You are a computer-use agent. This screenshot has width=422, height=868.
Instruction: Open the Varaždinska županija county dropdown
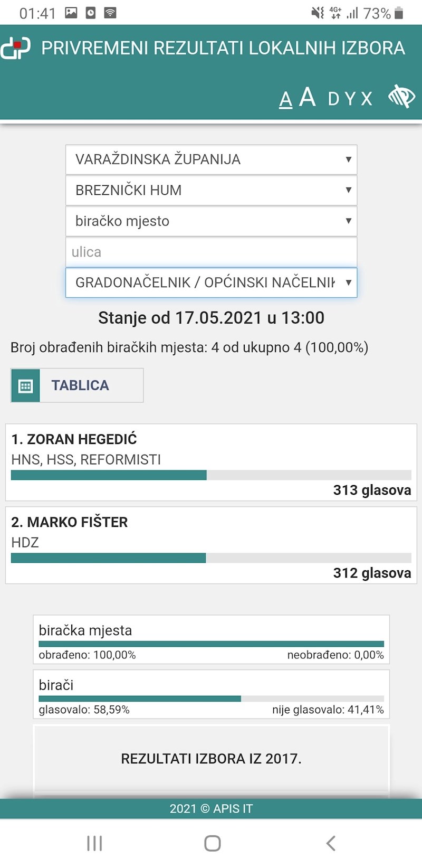click(x=211, y=159)
